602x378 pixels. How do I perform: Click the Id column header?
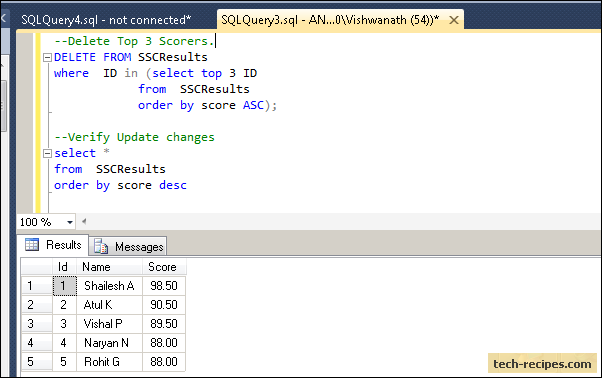pos(64,267)
